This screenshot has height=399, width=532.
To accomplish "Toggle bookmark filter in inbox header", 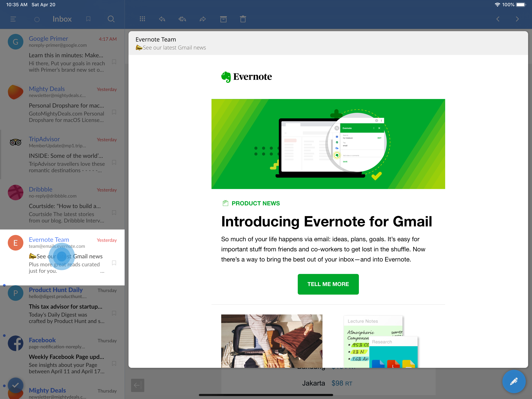I will [88, 19].
